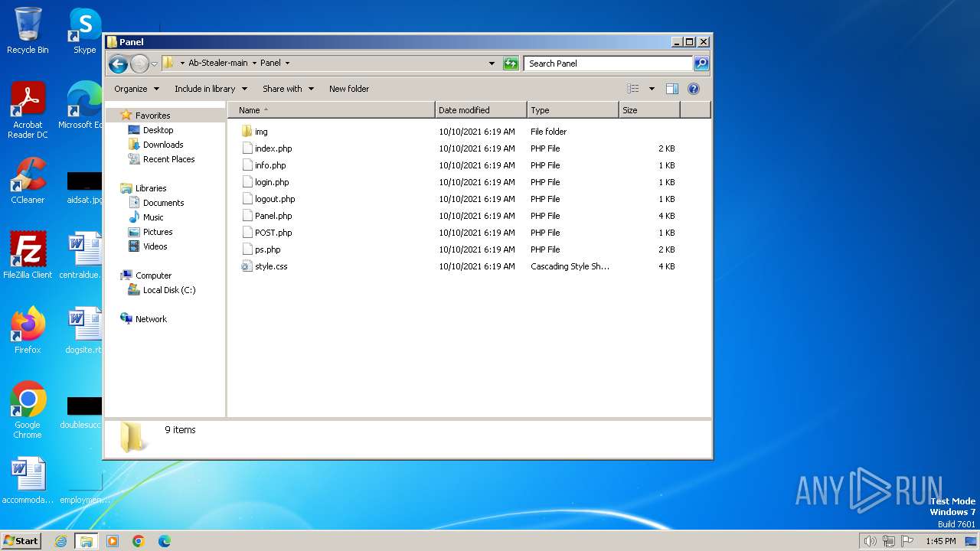The height and width of the screenshot is (551, 980).
Task: Click the Back navigation arrow in Explorer
Action: (118, 64)
